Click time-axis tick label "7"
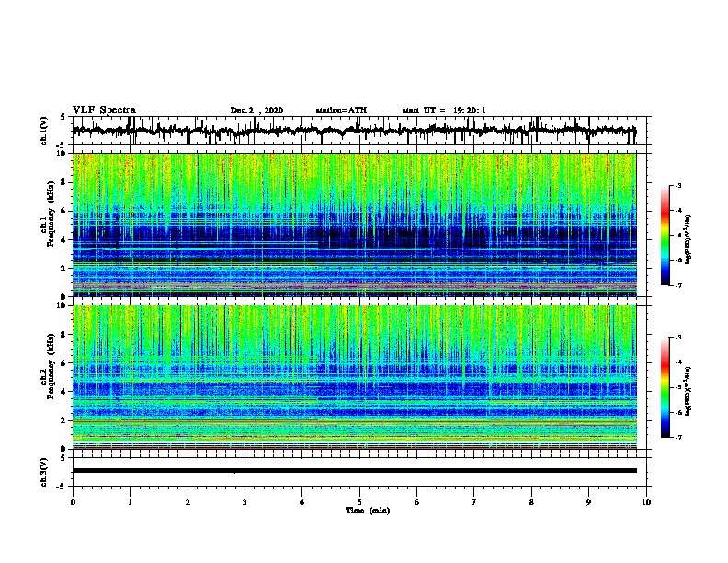This screenshot has width=728, height=563. click(474, 502)
